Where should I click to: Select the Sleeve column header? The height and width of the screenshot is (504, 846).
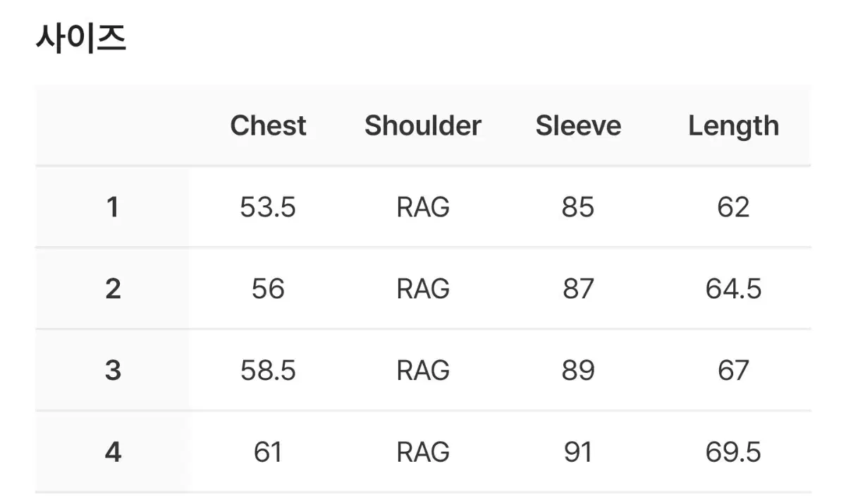pos(578,125)
